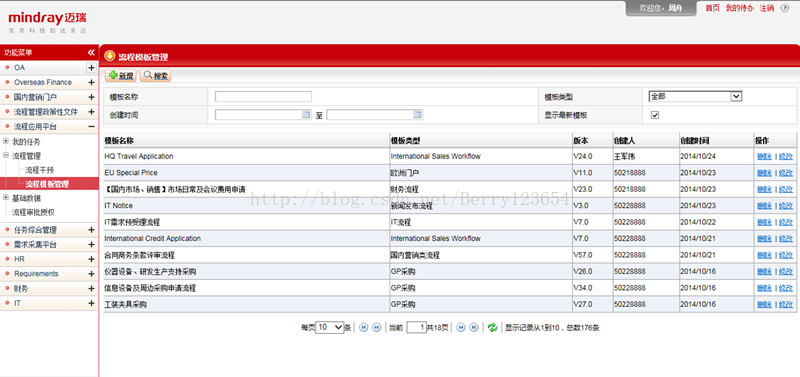Image resolution: width=800 pixels, height=377 pixels.
Task: Collapse the function menu sidebar chevron
Action: pos(91,53)
